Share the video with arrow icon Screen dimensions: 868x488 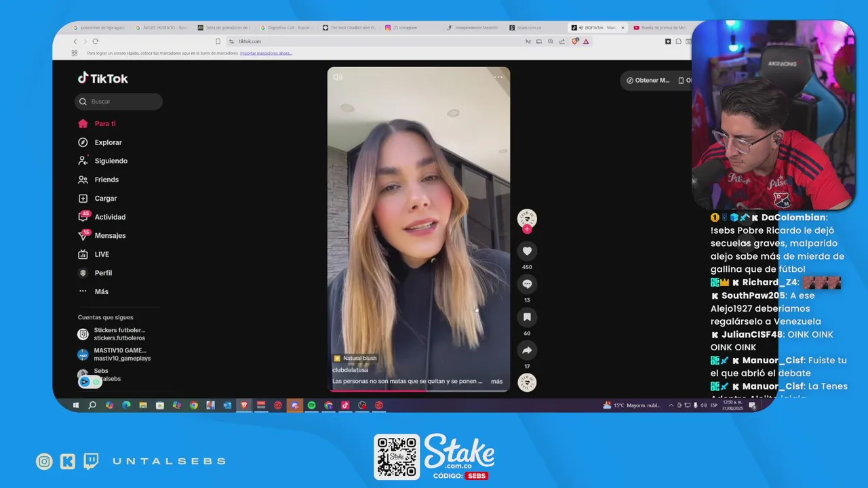pyautogui.click(x=527, y=350)
